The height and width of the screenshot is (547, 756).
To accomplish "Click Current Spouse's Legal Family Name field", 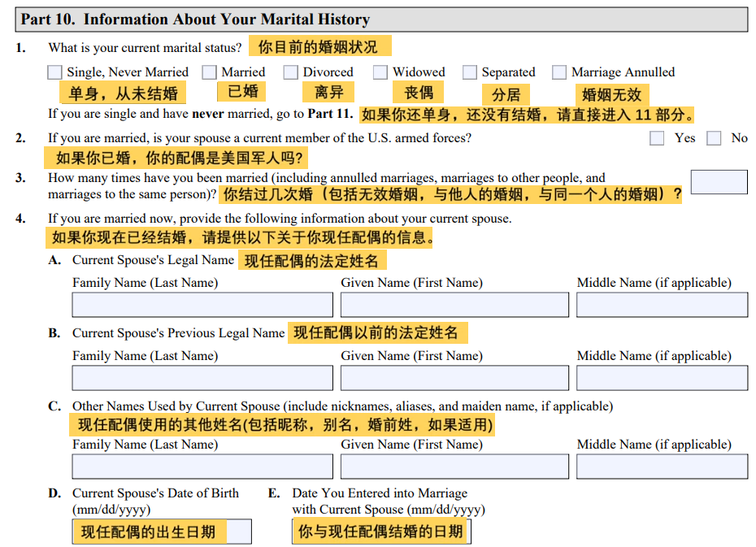I will 202,305.
